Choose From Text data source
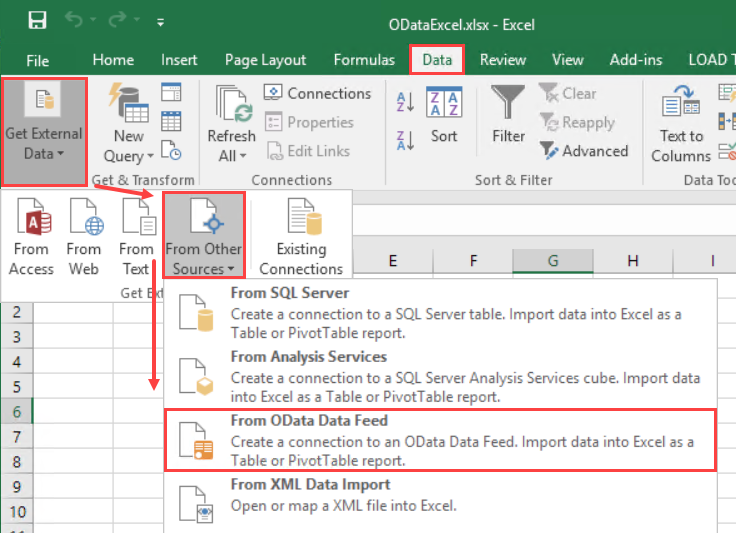Viewport: 736px width, 533px height. coord(137,236)
